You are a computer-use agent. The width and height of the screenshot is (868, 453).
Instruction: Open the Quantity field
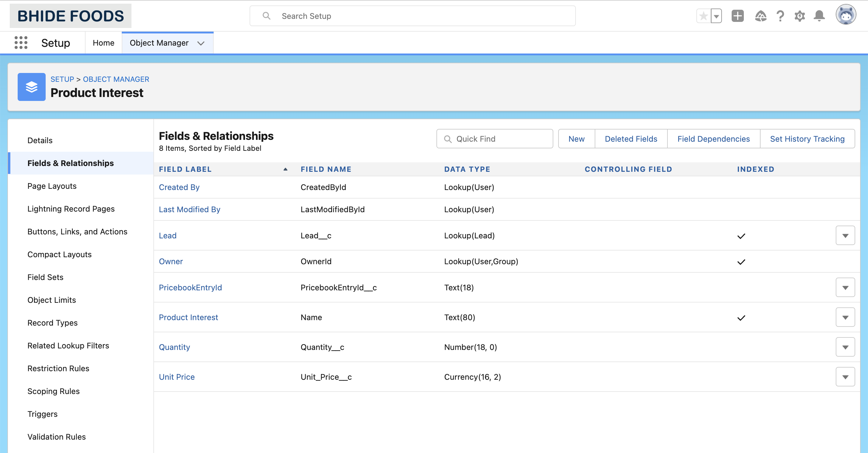174,347
